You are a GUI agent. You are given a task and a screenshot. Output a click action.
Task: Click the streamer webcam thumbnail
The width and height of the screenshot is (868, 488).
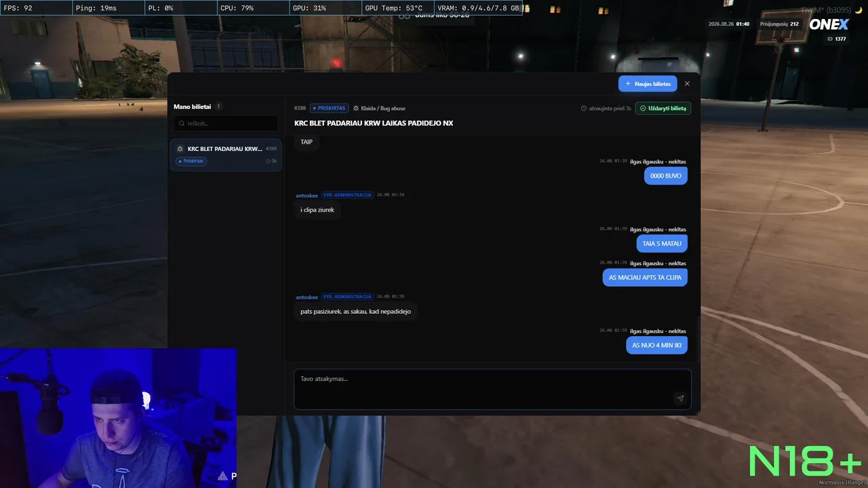(x=118, y=418)
